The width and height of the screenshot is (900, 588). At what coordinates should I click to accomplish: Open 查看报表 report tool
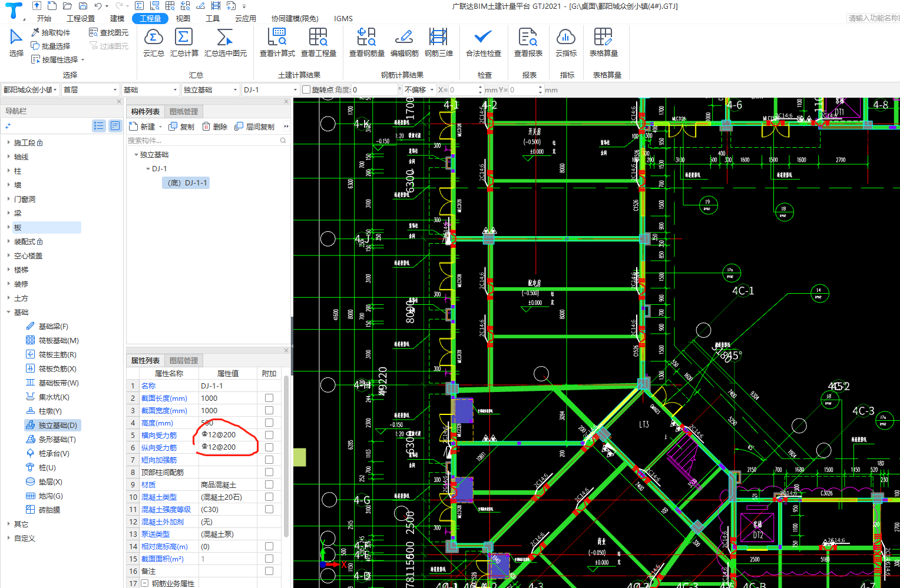[528, 42]
